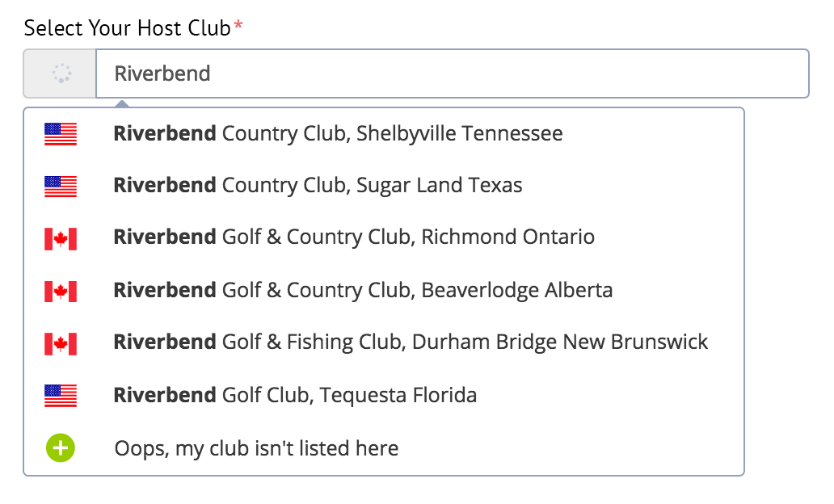Click the word Riverbend in search box

tap(162, 73)
